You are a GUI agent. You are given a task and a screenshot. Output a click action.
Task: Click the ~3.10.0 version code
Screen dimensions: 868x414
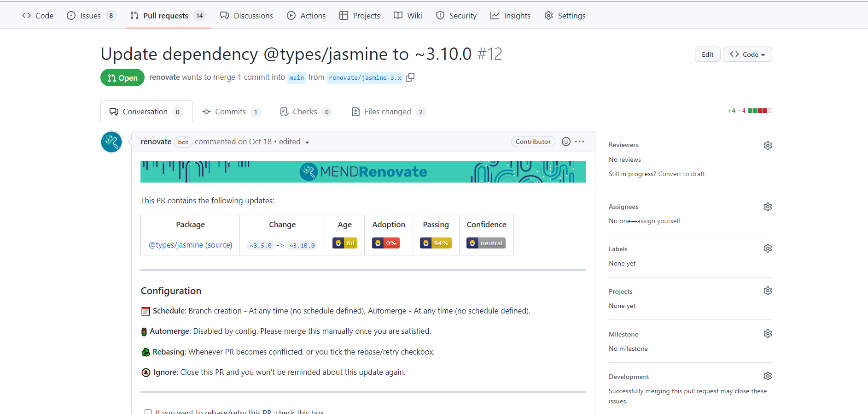pyautogui.click(x=302, y=245)
